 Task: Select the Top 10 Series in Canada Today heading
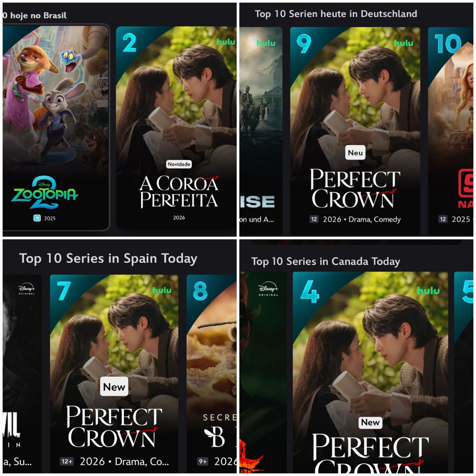pyautogui.click(x=325, y=261)
